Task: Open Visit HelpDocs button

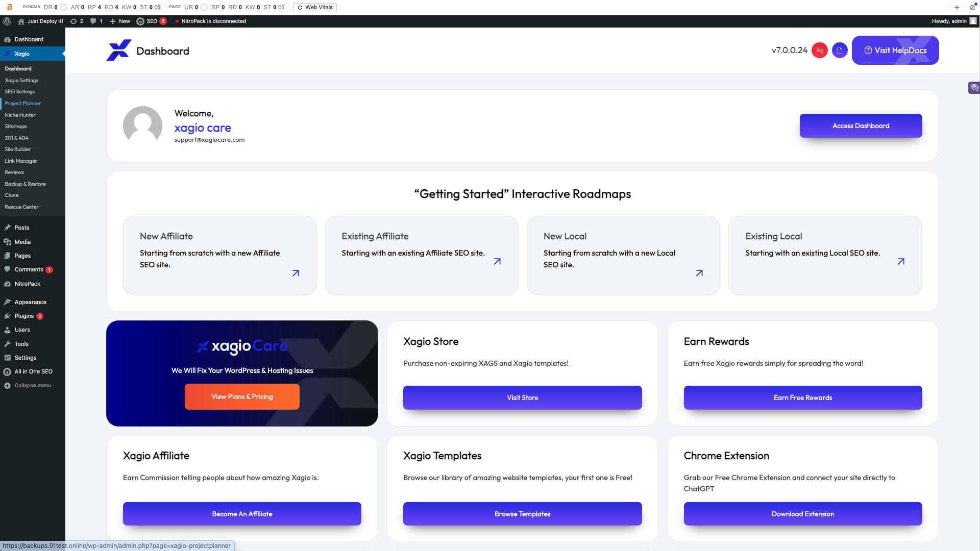Action: tap(895, 51)
